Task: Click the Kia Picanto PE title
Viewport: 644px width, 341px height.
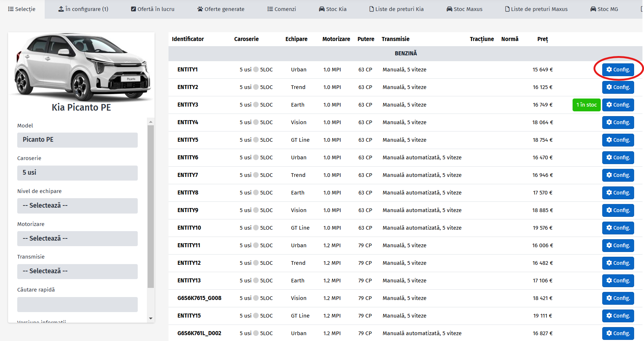Action: [x=81, y=107]
